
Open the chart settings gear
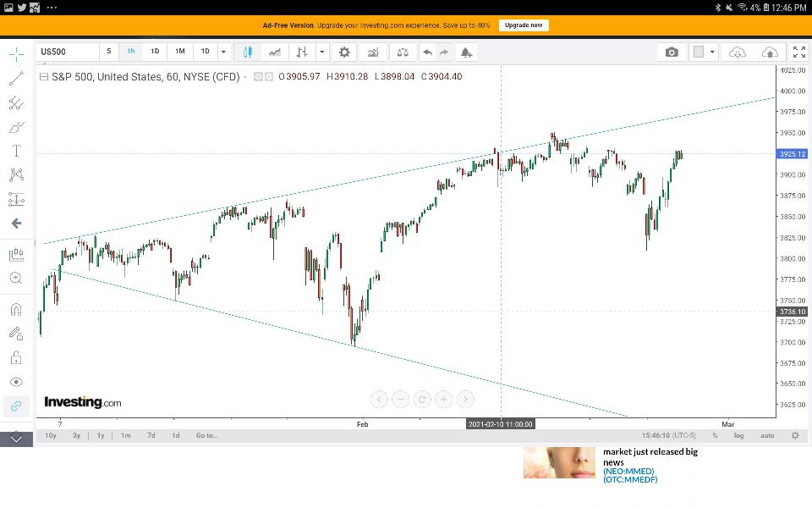344,52
